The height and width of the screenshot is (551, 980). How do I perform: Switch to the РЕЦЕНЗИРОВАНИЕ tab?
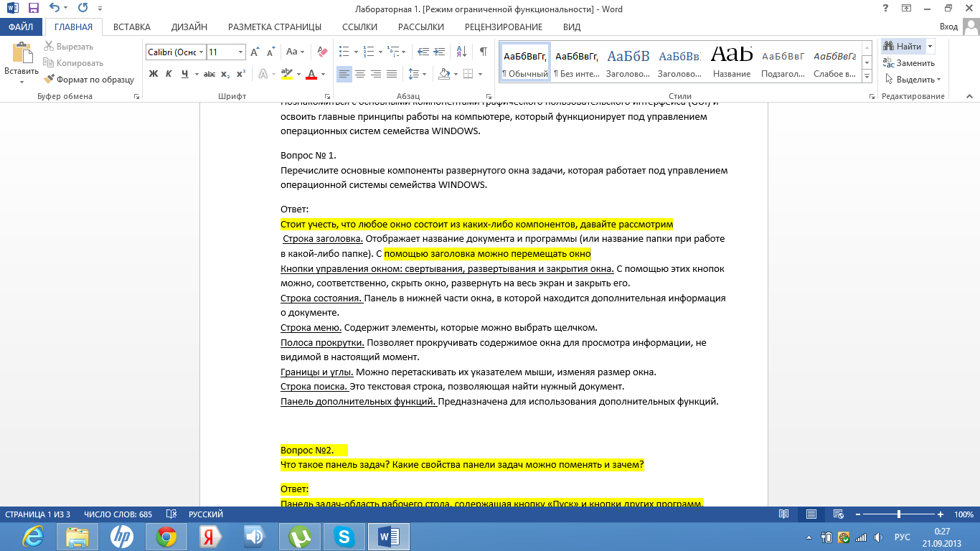point(504,27)
